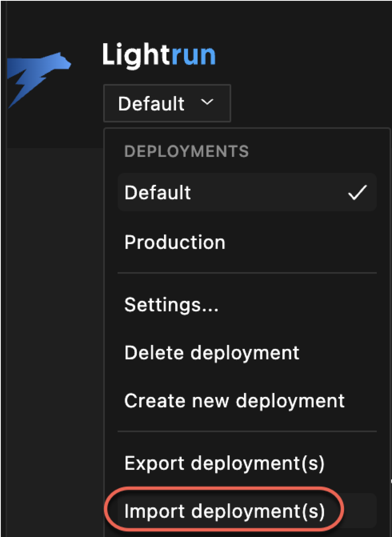Choose Delete deployment from the menu
Image resolution: width=392 pixels, height=537 pixels.
pyautogui.click(x=212, y=353)
